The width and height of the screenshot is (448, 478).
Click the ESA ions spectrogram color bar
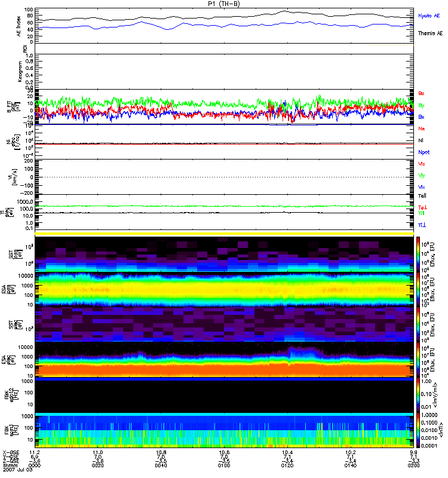(418, 289)
